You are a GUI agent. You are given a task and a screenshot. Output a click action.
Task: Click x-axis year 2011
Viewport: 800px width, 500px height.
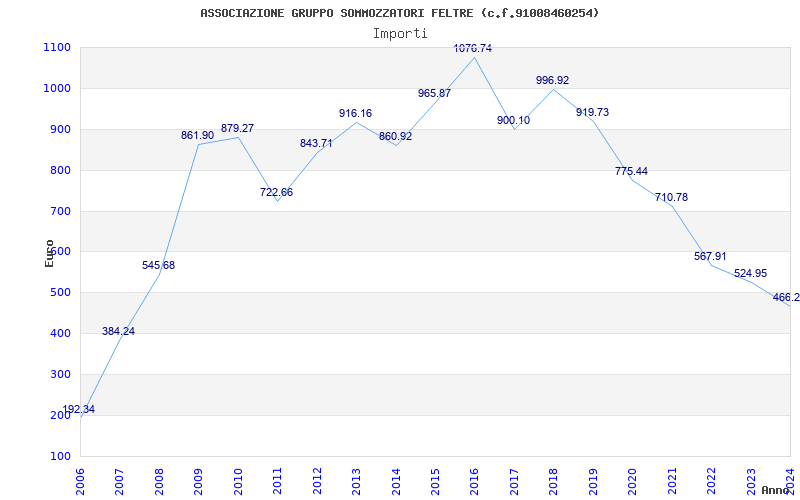click(278, 481)
